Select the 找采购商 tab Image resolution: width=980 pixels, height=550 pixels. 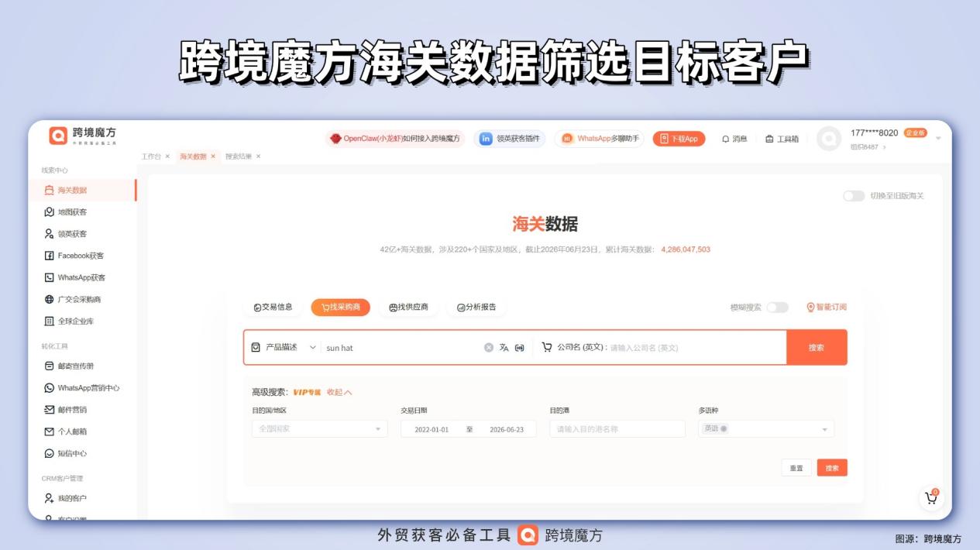(x=341, y=307)
